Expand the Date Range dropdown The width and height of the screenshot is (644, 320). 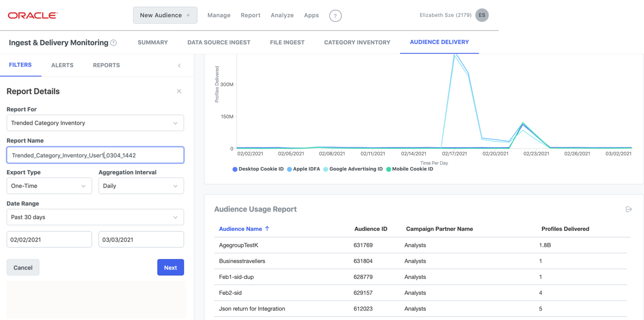(95, 217)
